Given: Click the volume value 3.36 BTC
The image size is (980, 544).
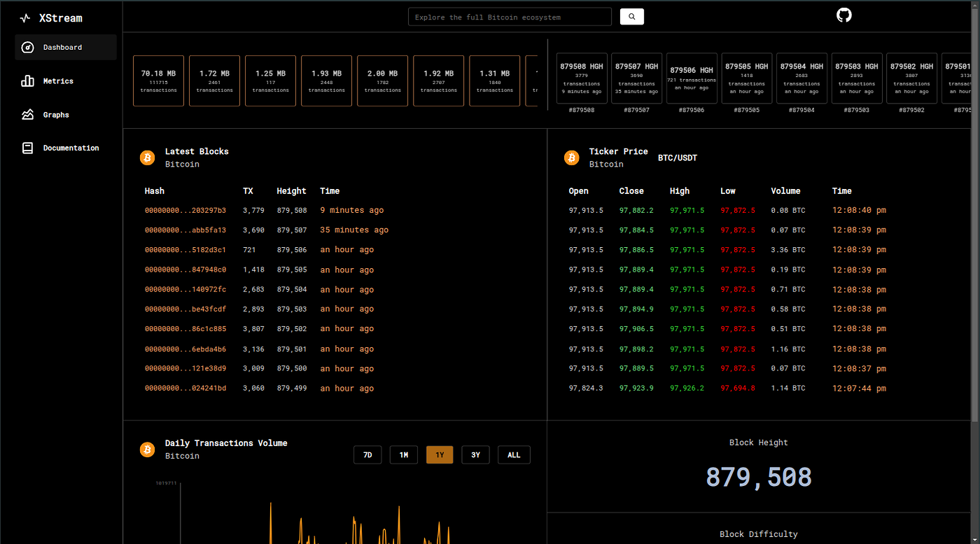Looking at the screenshot, I should (x=788, y=250).
